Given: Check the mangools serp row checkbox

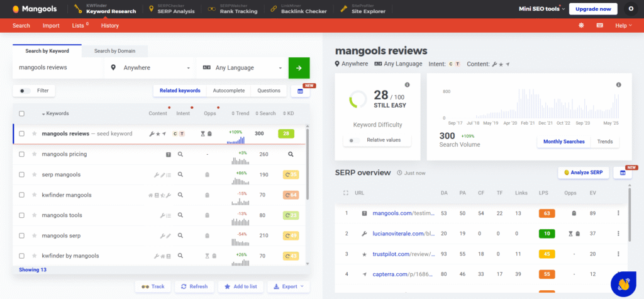Looking at the screenshot, I should (22, 235).
